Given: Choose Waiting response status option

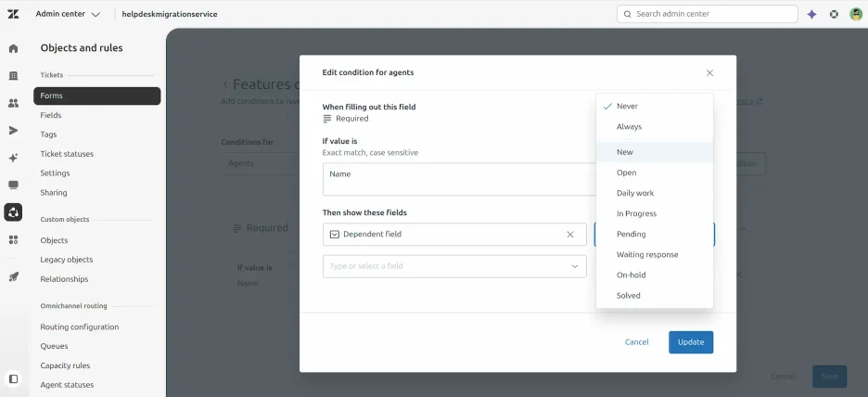Looking at the screenshot, I should click(x=655, y=255).
